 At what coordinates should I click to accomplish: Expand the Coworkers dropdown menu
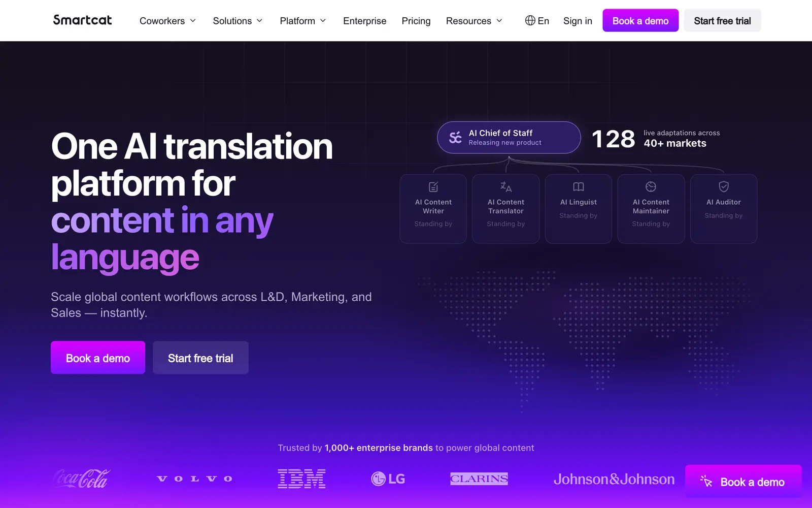coord(167,21)
